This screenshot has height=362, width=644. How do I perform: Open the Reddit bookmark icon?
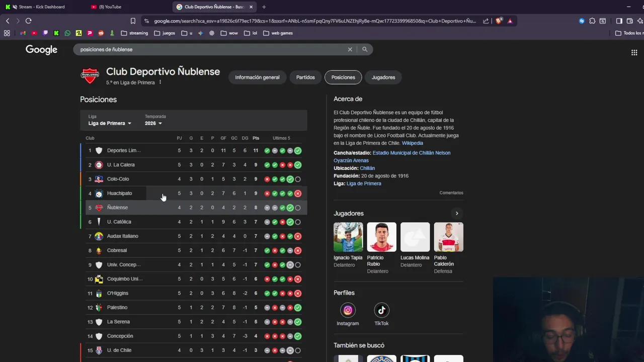pyautogui.click(x=101, y=33)
